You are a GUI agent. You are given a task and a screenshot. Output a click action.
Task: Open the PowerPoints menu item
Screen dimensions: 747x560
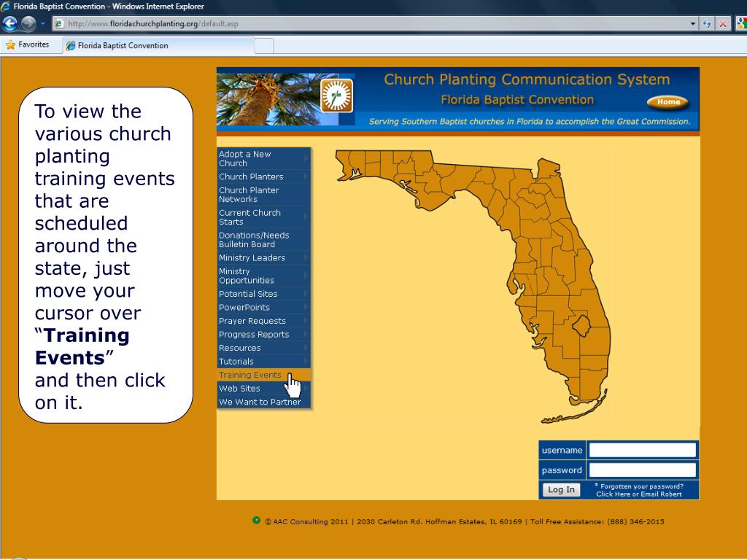click(264, 308)
